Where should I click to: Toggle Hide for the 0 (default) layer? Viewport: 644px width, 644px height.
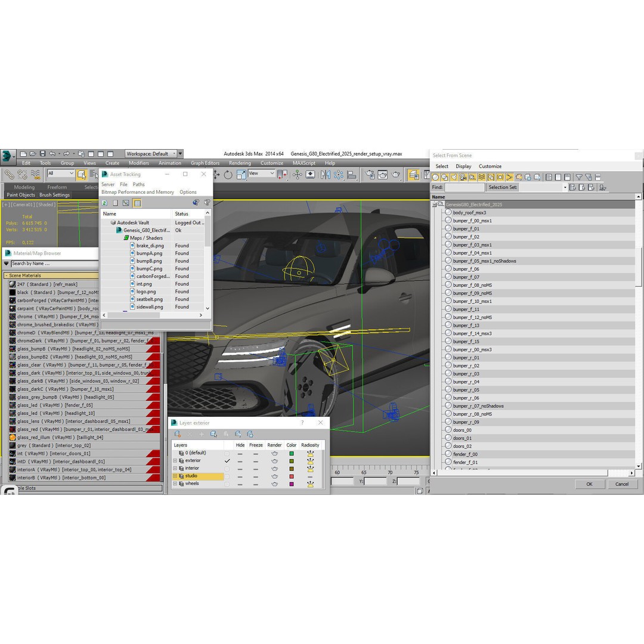pos(240,453)
